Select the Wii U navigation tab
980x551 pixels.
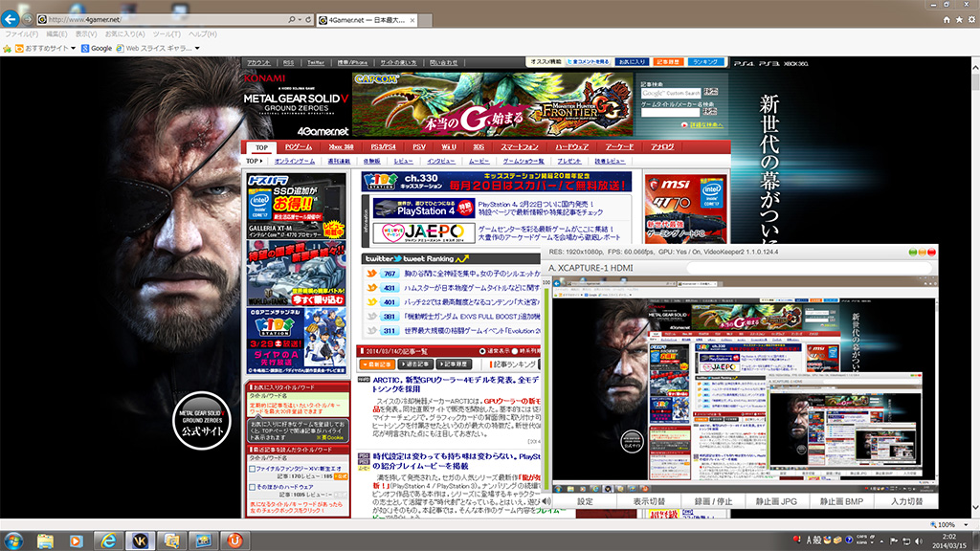tap(449, 147)
